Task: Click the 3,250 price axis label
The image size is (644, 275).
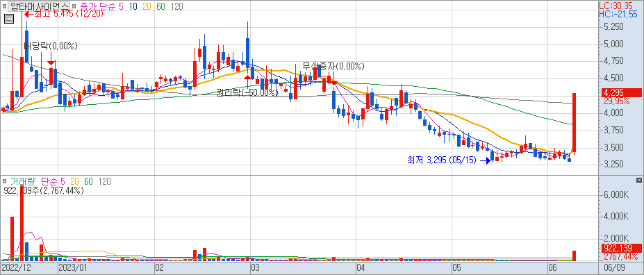Action: pos(613,164)
